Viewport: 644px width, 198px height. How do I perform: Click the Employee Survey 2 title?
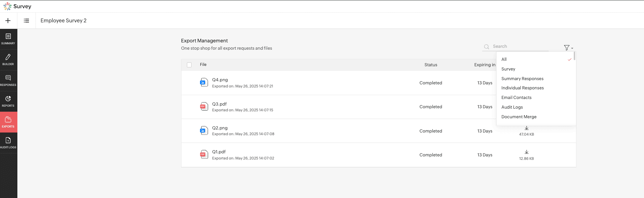(x=63, y=21)
